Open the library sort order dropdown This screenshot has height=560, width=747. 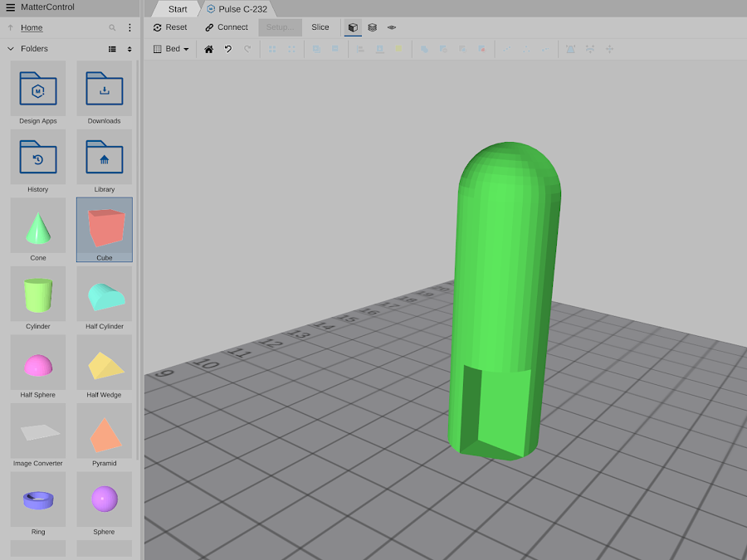click(129, 49)
